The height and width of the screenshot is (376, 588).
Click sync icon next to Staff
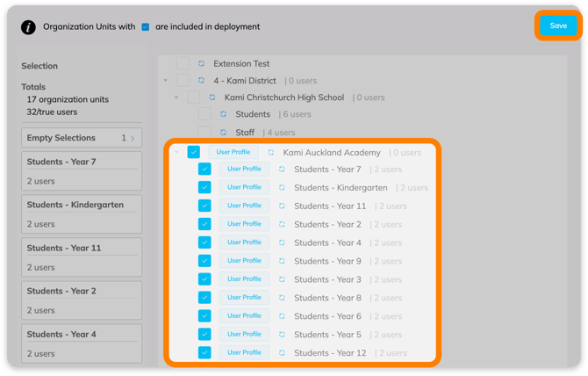[x=224, y=132]
